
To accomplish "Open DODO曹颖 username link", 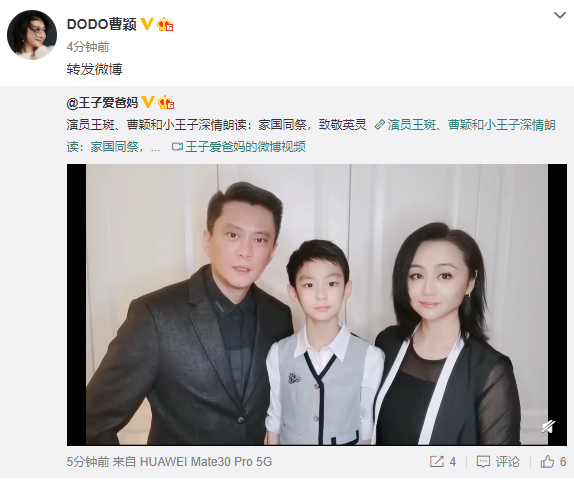I will click(x=102, y=25).
